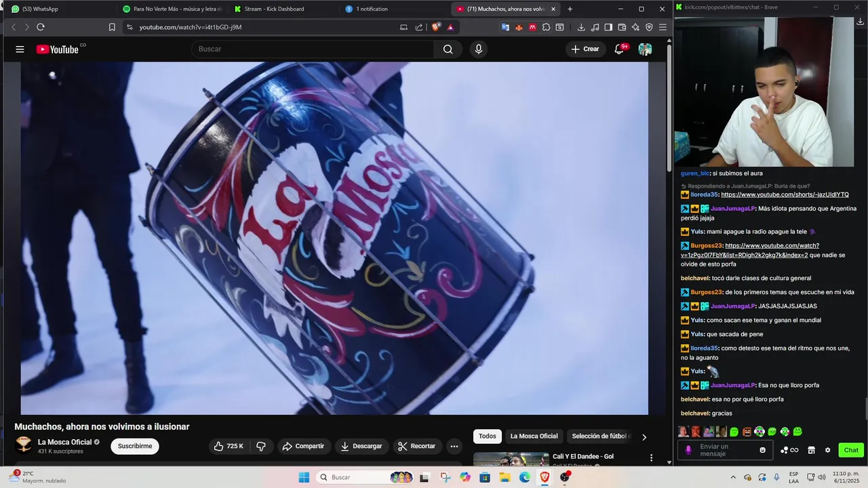Start voice search with the microphone icon
This screenshot has height=488, width=868.
[x=479, y=49]
